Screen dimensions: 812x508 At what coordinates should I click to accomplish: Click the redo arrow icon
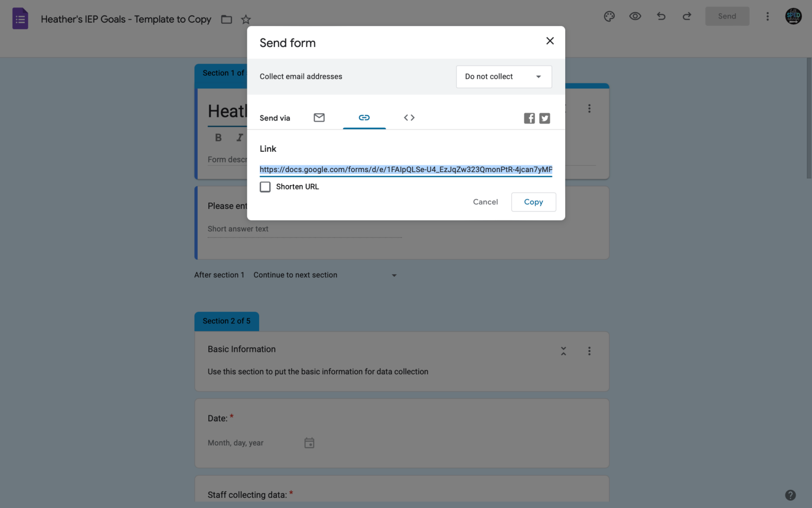(x=687, y=16)
